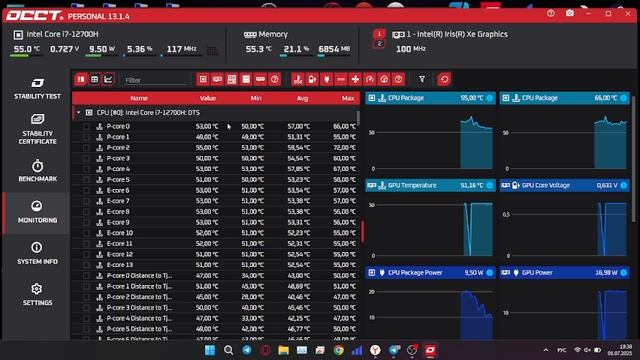Tick the P-core 1 checkbox

(x=86, y=137)
